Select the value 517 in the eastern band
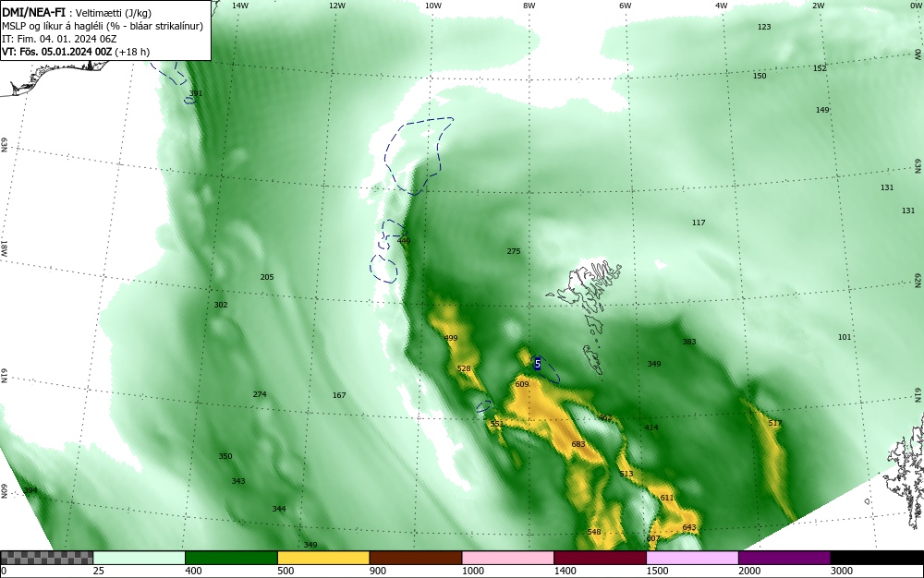 [x=775, y=423]
